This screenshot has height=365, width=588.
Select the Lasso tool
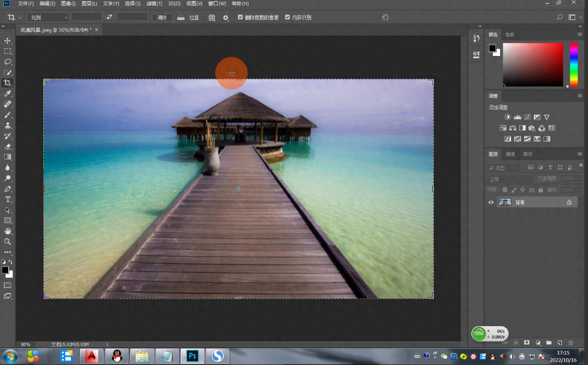(x=8, y=61)
